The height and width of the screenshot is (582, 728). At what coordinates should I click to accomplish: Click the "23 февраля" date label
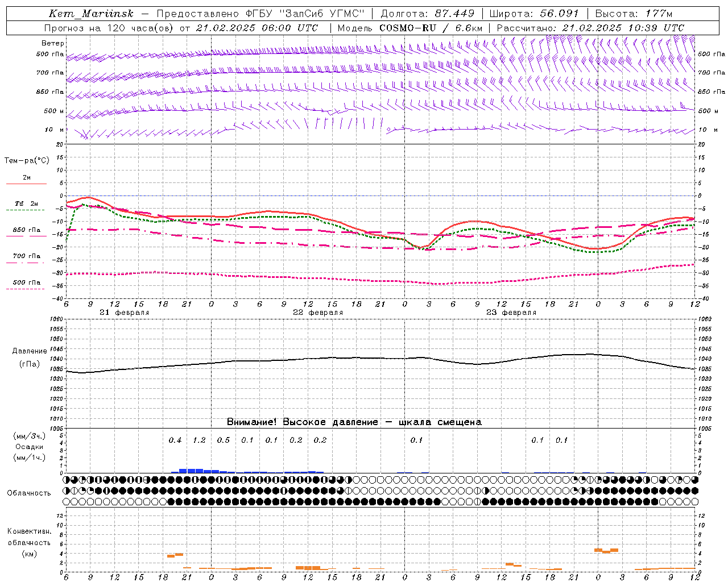tap(511, 313)
